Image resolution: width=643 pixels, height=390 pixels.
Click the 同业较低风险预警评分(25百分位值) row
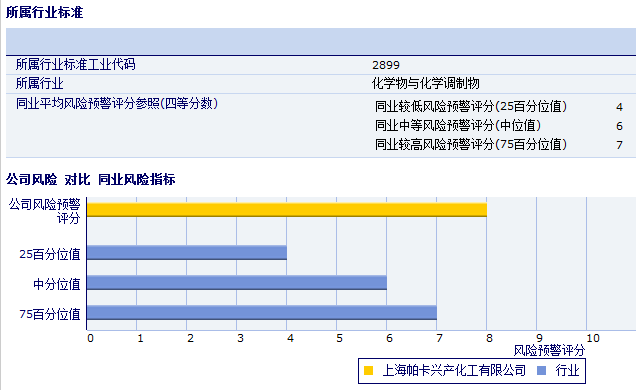499,107
